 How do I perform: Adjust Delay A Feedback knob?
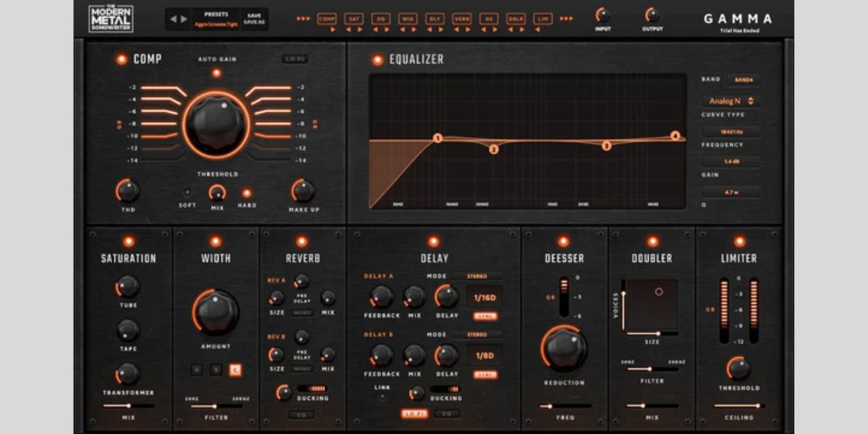pos(381,296)
